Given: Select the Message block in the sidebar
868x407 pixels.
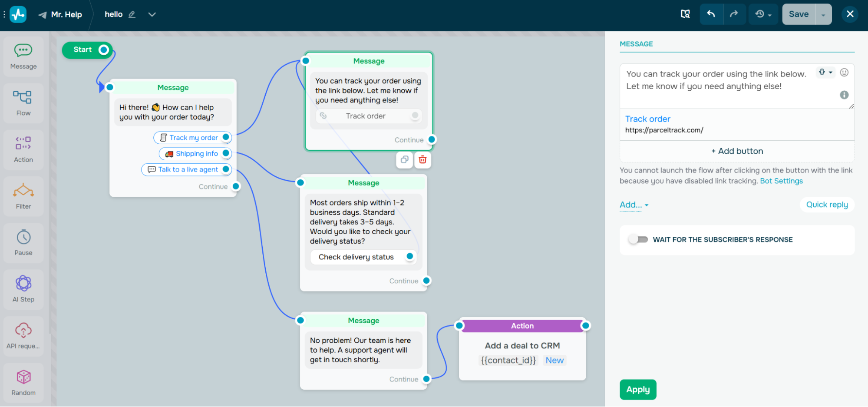Looking at the screenshot, I should click(x=23, y=56).
